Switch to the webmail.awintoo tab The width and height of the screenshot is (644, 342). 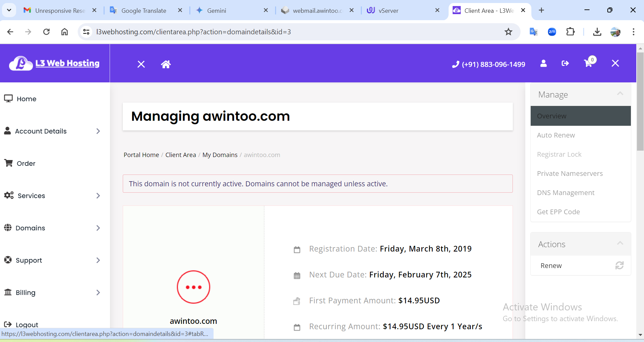[317, 10]
